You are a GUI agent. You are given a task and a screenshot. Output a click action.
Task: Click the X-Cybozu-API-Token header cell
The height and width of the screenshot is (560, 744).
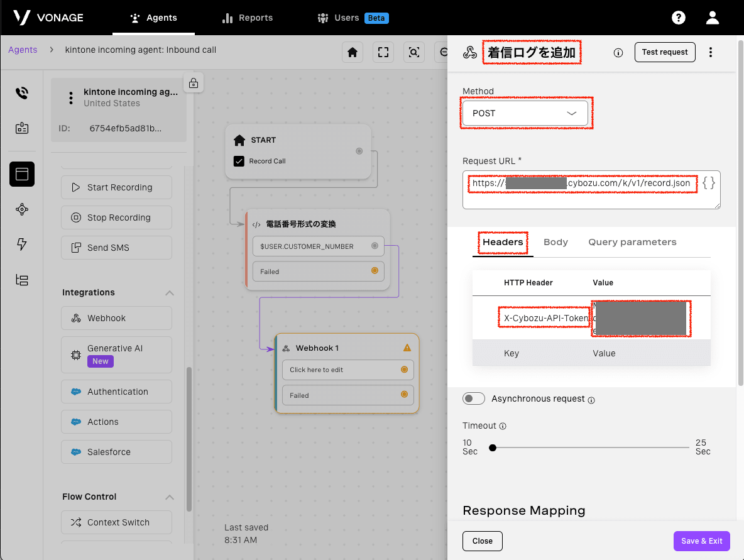(545, 318)
